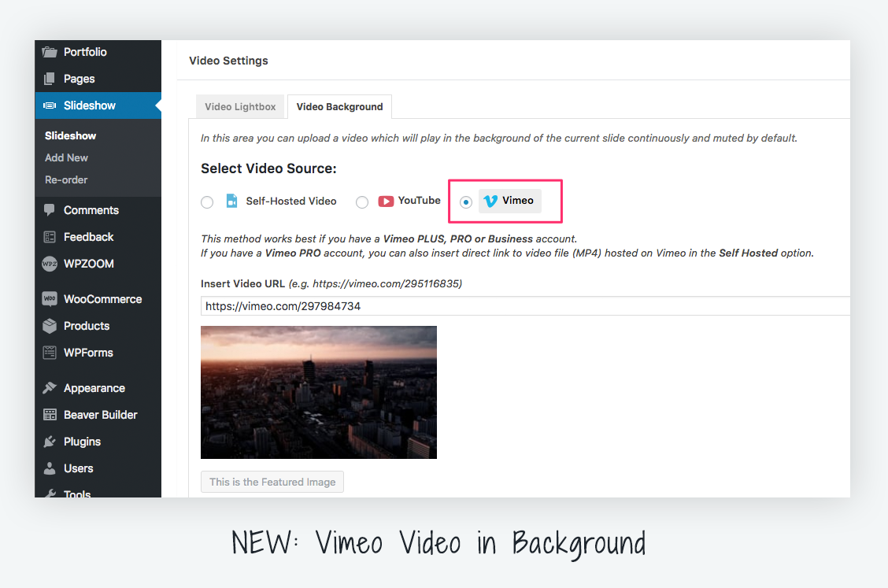Open the Users menu

(98, 468)
